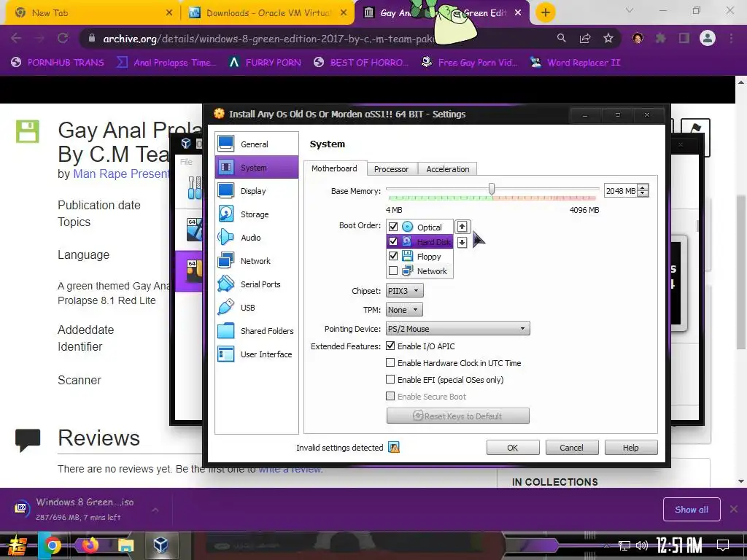Open the Pointing Device PS/2 Mouse dropdown
747x560 pixels.
[x=457, y=329]
